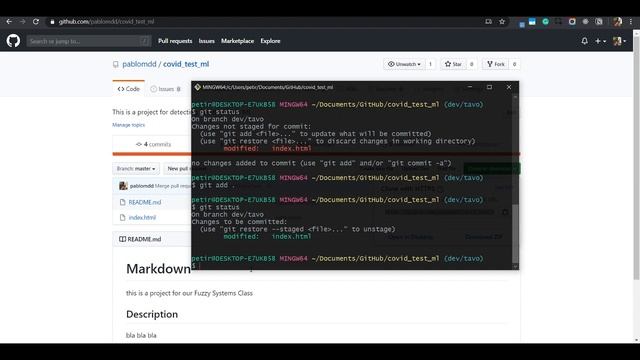This screenshot has height=360, width=640.
Task: Reload the GitHub page
Action: coord(36,22)
